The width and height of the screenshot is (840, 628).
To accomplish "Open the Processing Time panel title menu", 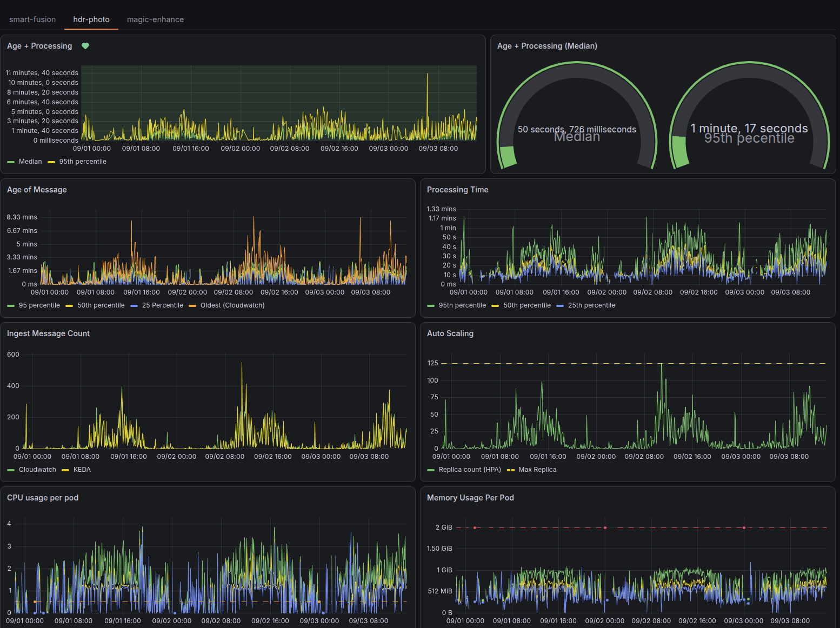I will tap(457, 190).
